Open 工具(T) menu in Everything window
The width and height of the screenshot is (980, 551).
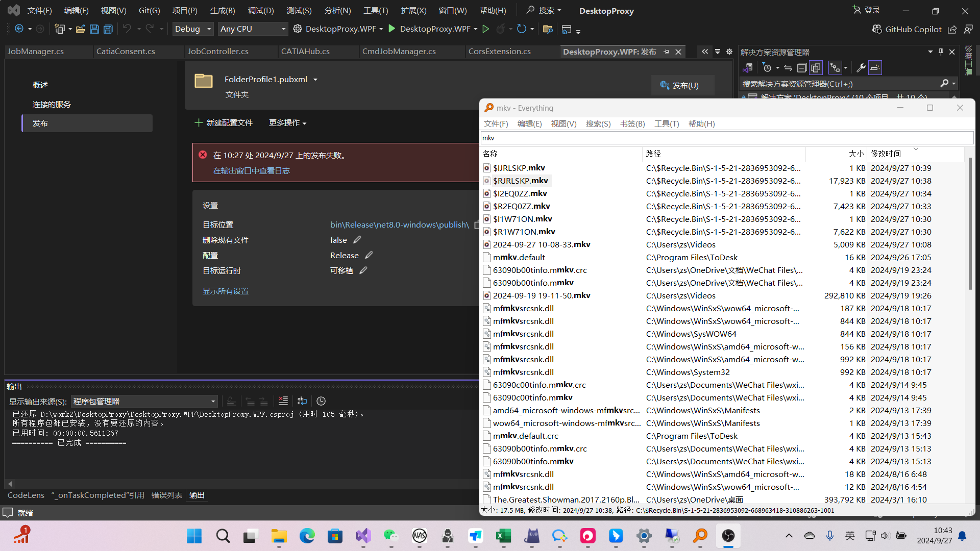point(667,124)
